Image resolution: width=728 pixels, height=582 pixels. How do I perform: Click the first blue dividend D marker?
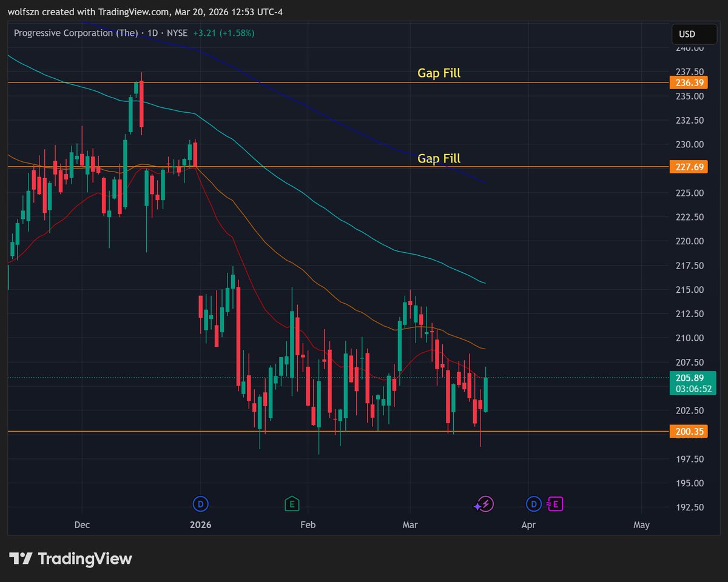(200, 503)
